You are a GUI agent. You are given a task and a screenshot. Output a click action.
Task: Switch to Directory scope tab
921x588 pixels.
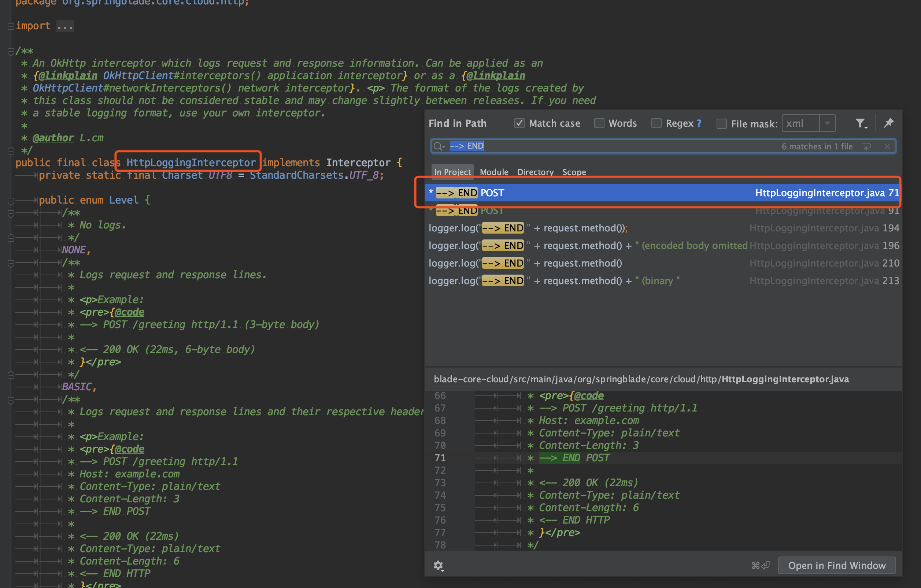(535, 172)
